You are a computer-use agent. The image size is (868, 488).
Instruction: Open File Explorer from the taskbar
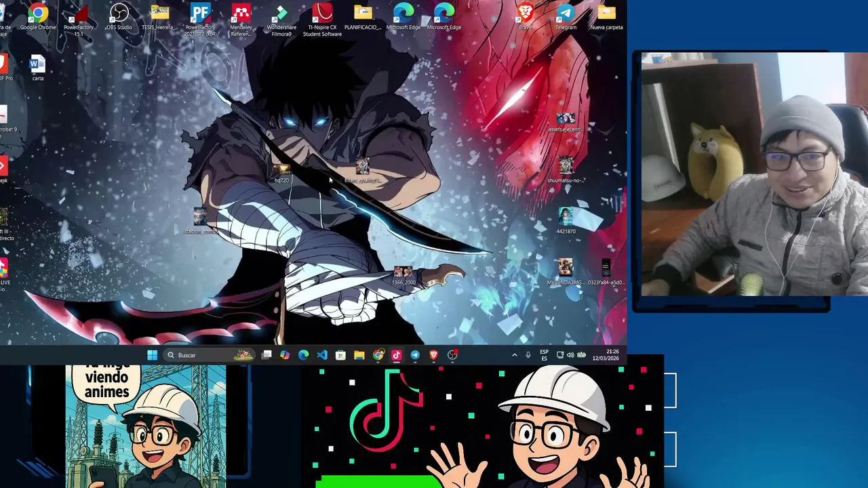tap(359, 355)
